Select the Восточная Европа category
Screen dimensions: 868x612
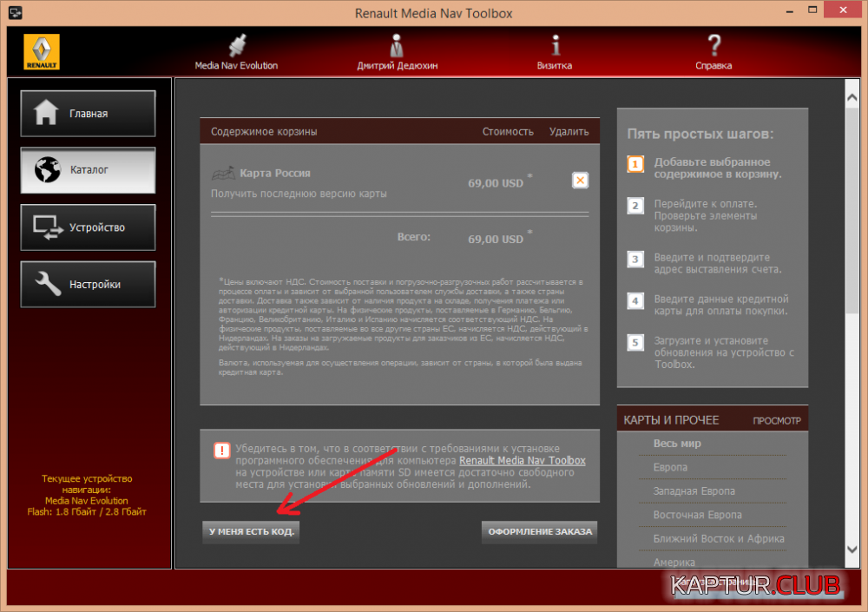698,515
